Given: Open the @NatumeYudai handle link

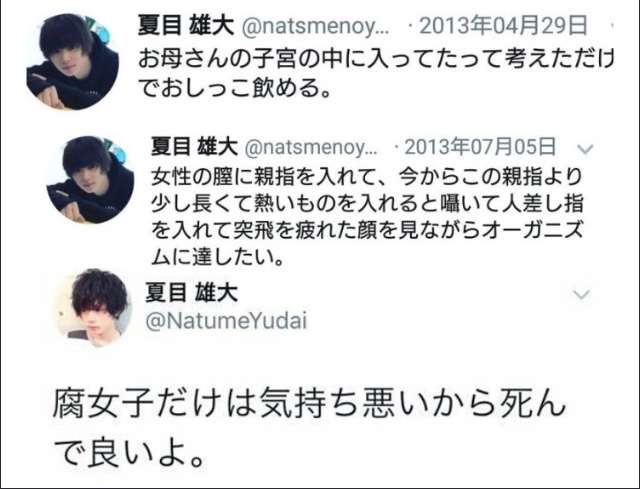Looking at the screenshot, I should [226, 321].
